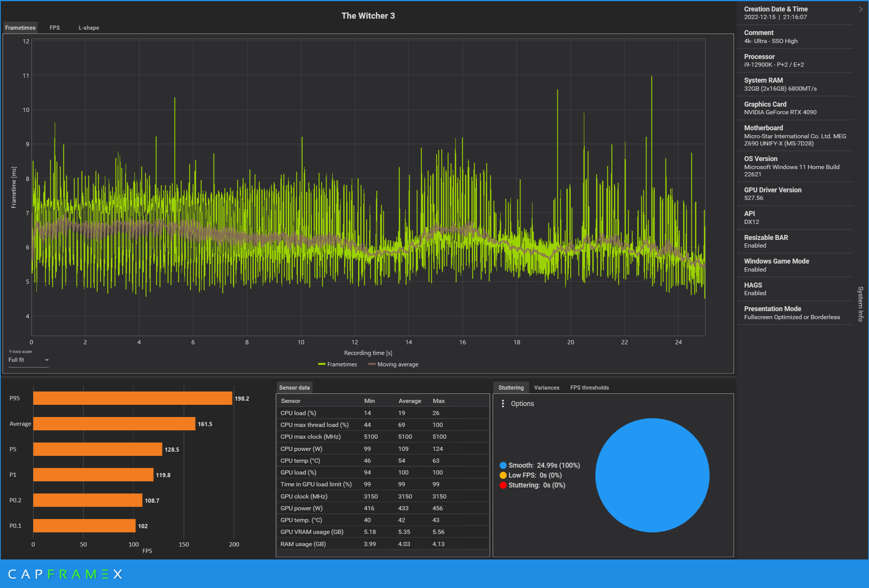Click the P95 orange bar
The width and height of the screenshot is (869, 588).
[x=133, y=398]
